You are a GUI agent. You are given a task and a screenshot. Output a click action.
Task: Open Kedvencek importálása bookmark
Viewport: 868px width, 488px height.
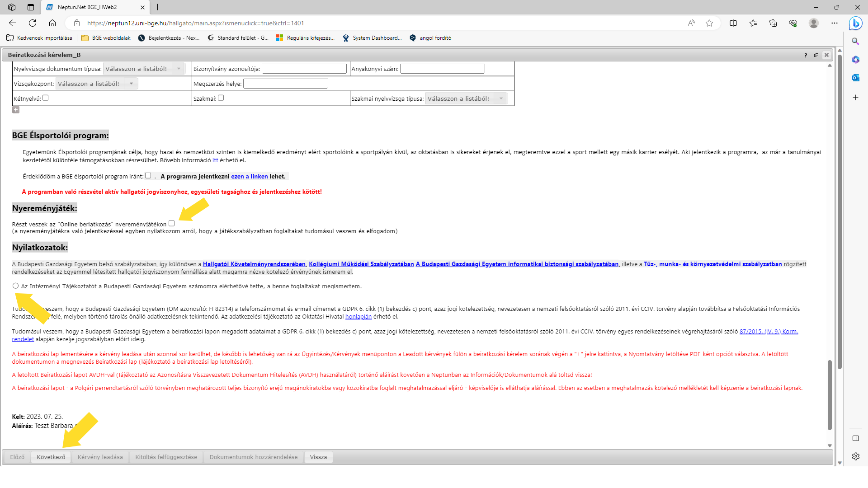pos(39,38)
